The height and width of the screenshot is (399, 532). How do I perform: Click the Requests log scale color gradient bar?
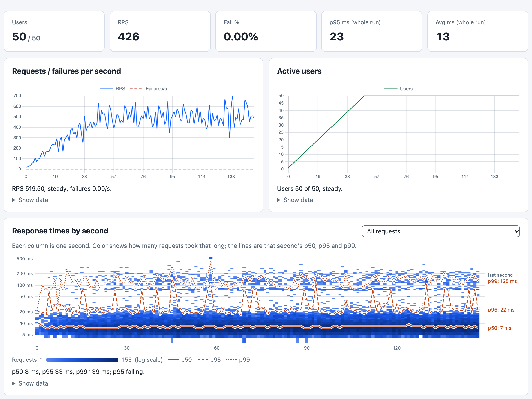pyautogui.click(x=82, y=360)
